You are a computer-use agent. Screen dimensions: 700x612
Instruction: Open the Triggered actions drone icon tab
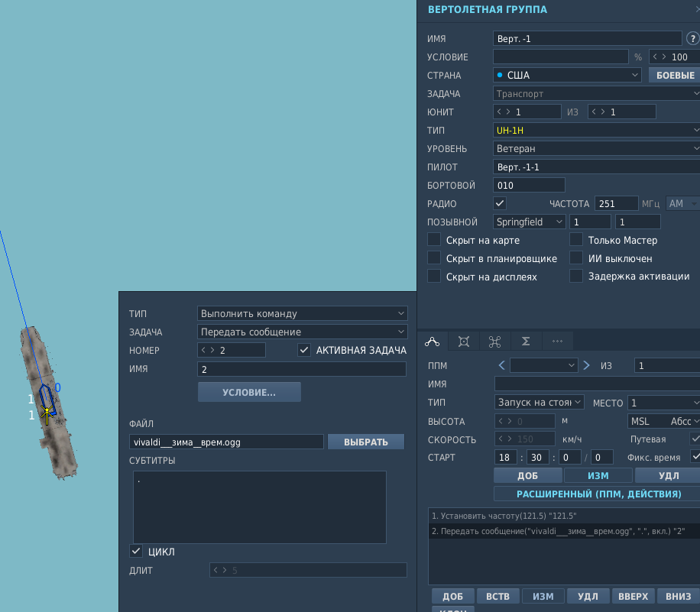(x=494, y=342)
